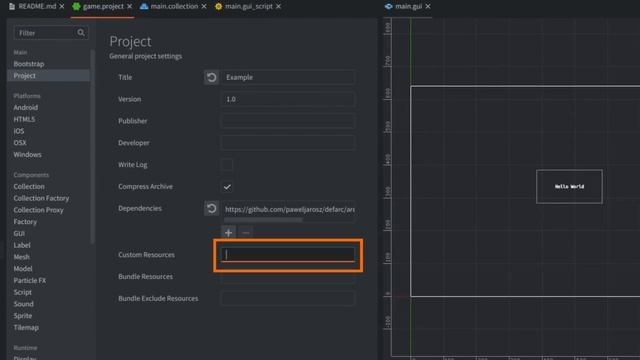This screenshot has height=360, width=640.
Task: Switch to the main.collection tab
Action: [x=174, y=7]
